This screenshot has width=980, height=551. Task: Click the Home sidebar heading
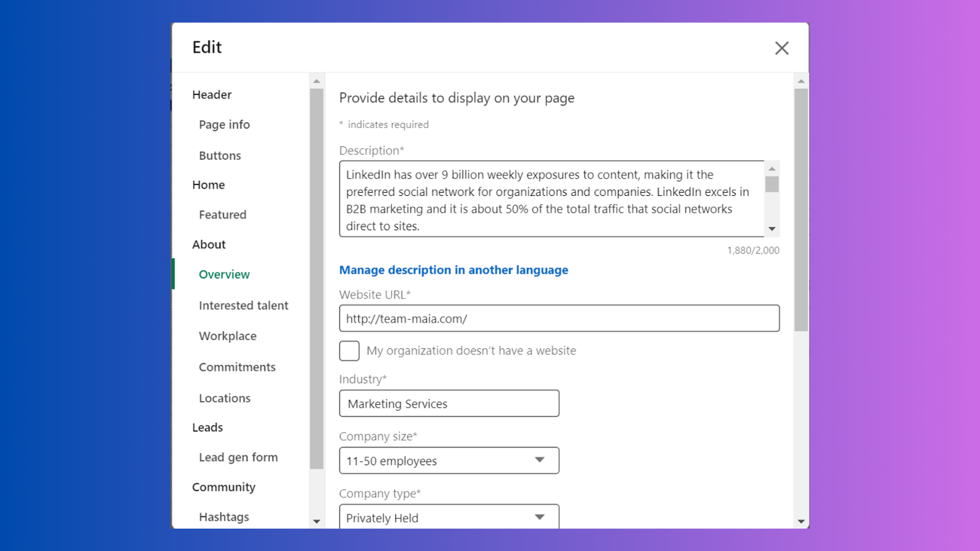(x=208, y=185)
